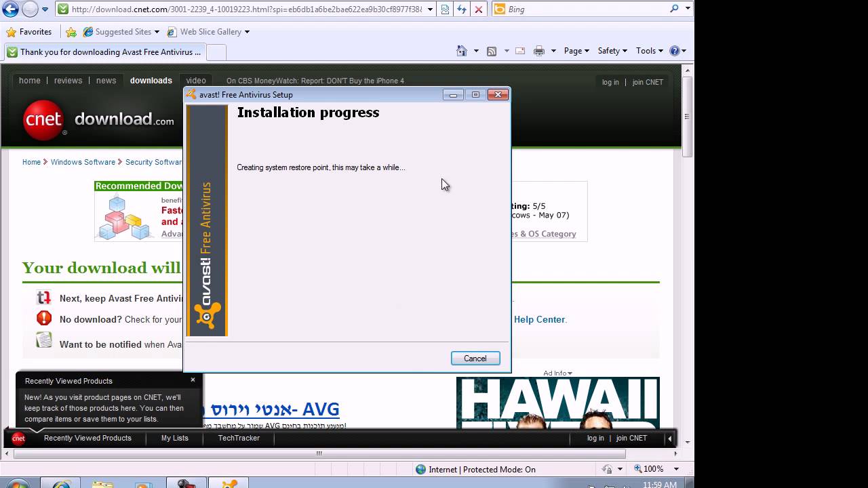Click Cancel in Avast setup dialog
This screenshot has height=488, width=868.
[x=475, y=359]
